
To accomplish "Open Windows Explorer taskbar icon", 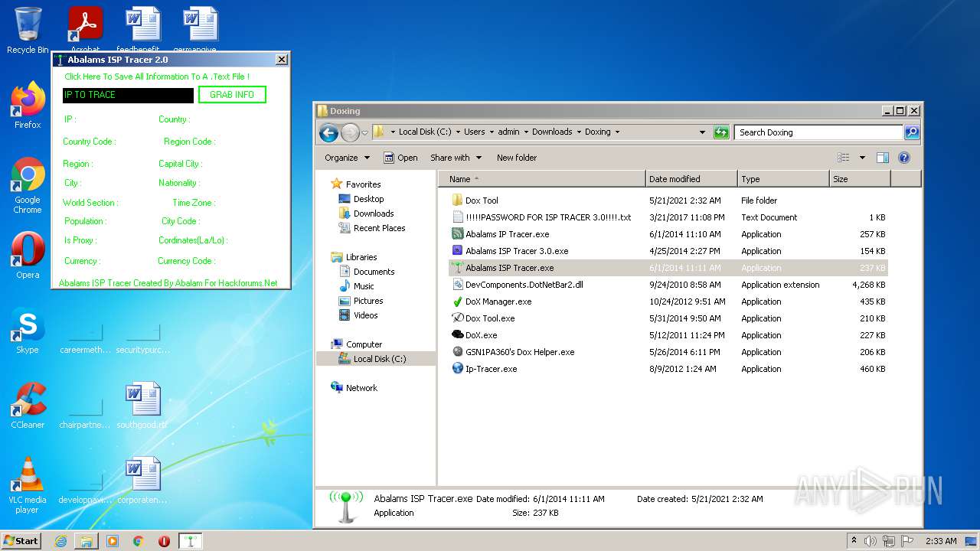I will pos(87,541).
